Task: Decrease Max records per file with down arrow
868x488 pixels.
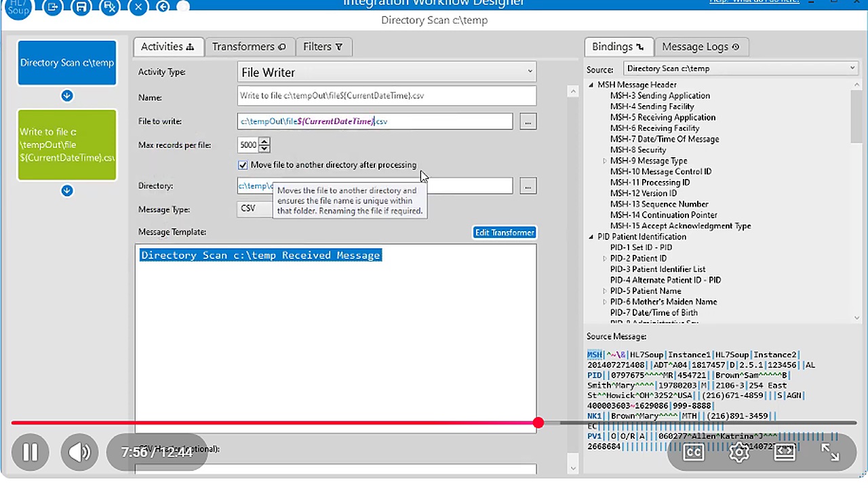Action: 264,148
